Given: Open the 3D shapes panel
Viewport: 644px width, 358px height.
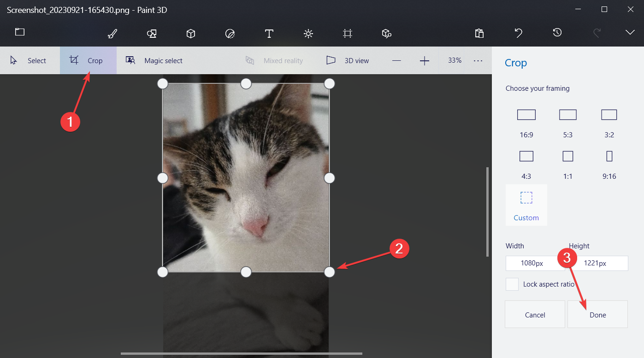Looking at the screenshot, I should coord(190,33).
